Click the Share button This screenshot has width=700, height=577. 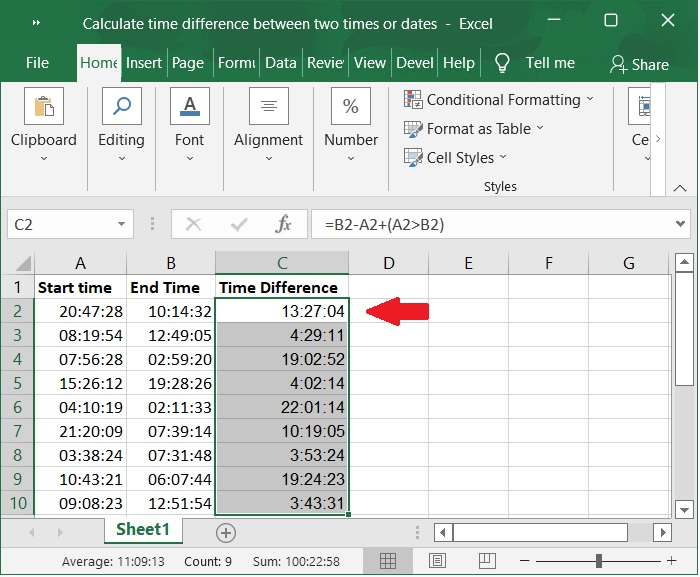point(639,64)
